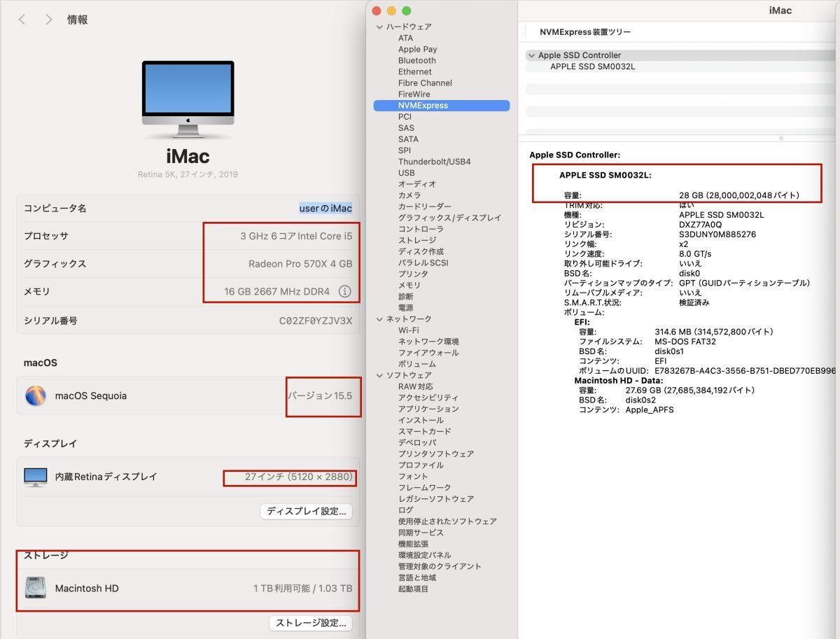Click the iMac computer image

(x=188, y=100)
